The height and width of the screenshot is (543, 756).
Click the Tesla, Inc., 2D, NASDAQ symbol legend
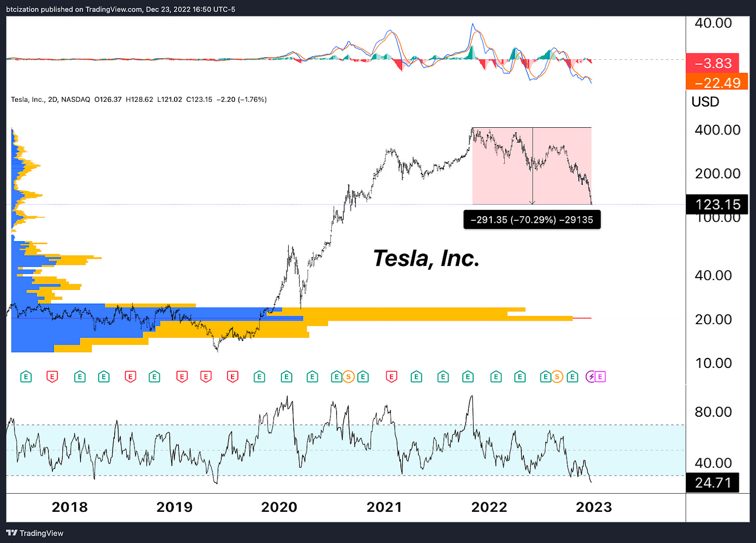pos(50,99)
